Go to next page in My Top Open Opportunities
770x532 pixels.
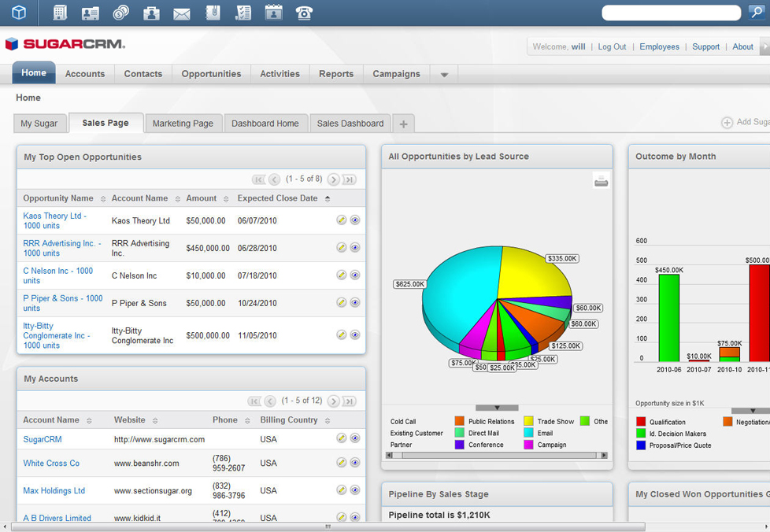click(x=333, y=179)
